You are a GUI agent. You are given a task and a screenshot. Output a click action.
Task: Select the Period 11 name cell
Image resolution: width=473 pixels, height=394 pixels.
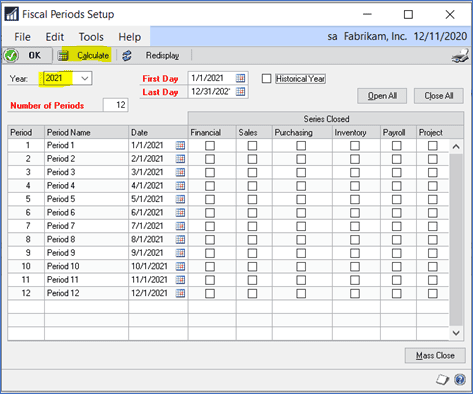click(x=86, y=280)
